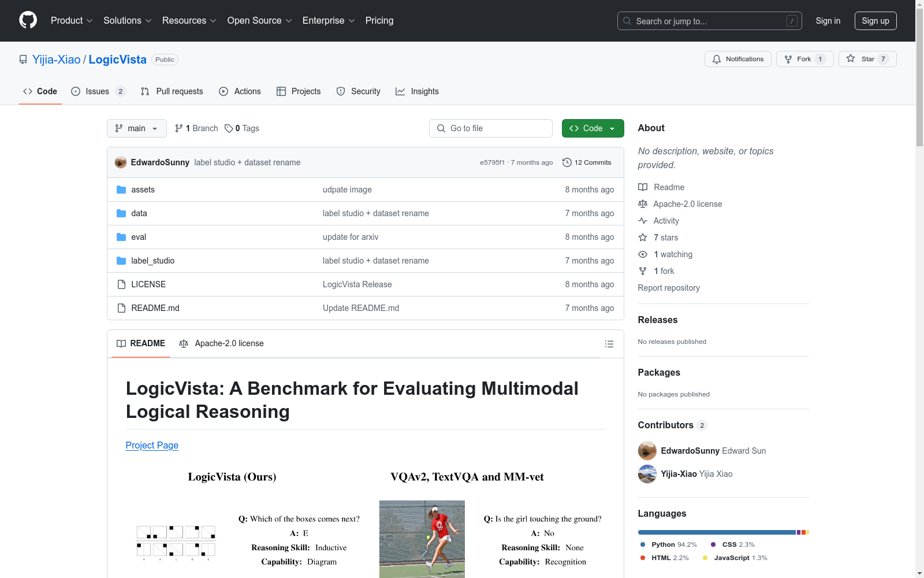Click Report repository link
Screen dimensions: 924x578
click(669, 288)
